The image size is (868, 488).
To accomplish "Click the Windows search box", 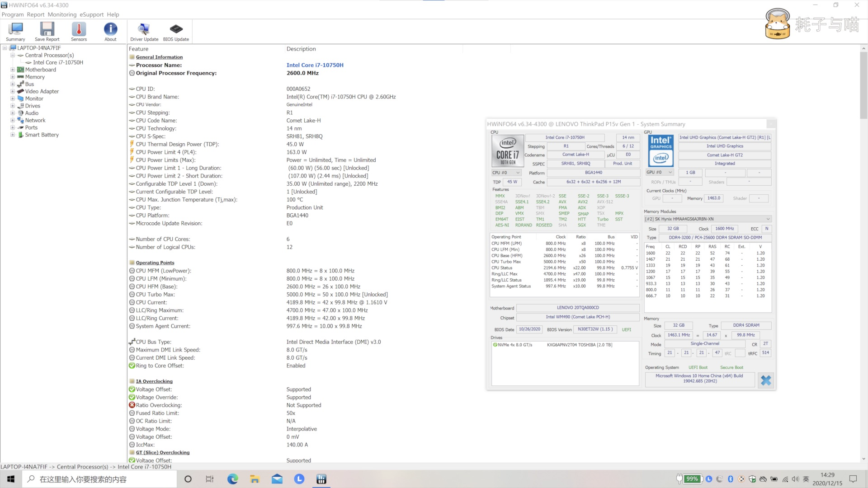I will tap(99, 479).
